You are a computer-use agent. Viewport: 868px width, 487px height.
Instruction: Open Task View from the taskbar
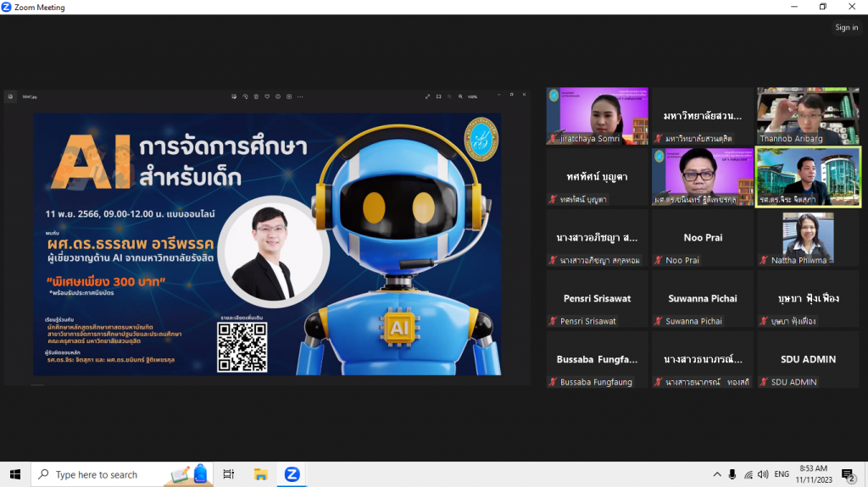(229, 474)
